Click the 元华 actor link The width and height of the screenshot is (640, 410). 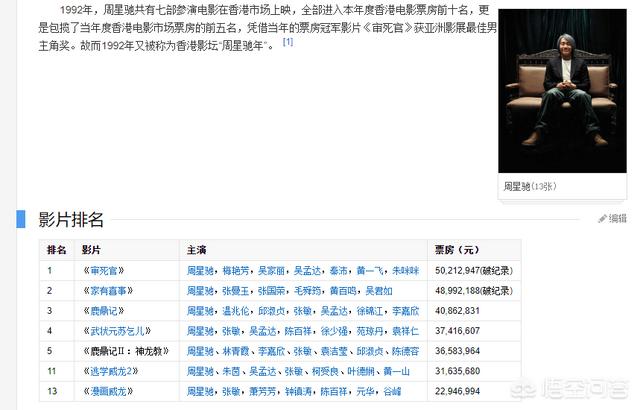[x=365, y=391]
